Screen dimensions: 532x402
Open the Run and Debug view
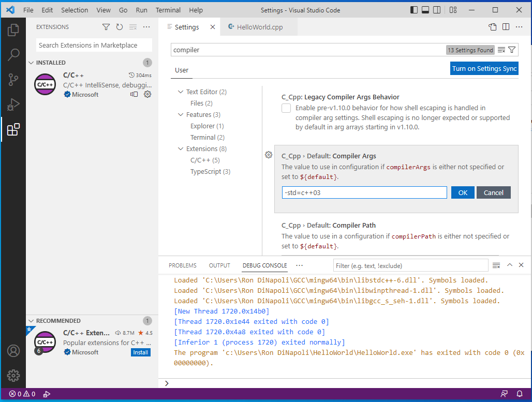point(13,105)
